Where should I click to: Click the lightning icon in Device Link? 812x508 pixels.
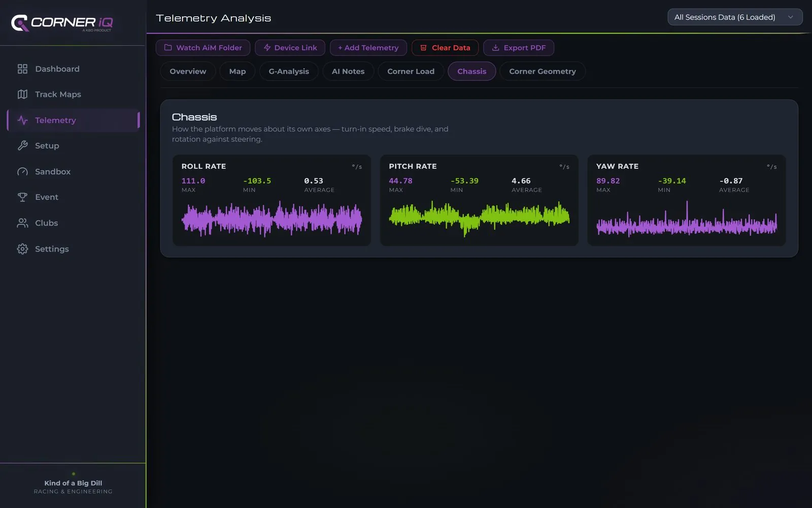[x=267, y=48]
